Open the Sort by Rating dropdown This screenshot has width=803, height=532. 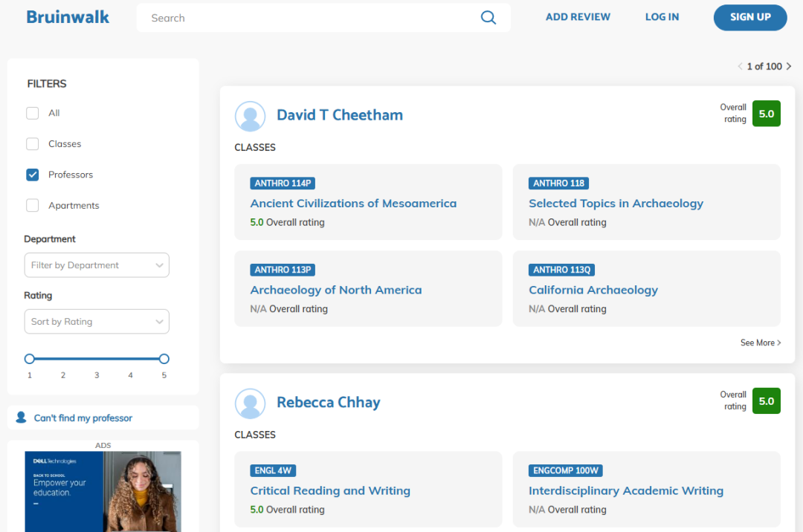coord(97,322)
